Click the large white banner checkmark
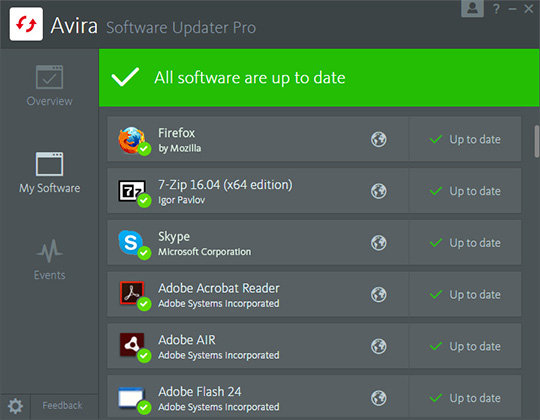This screenshot has width=540, height=420. click(x=125, y=76)
